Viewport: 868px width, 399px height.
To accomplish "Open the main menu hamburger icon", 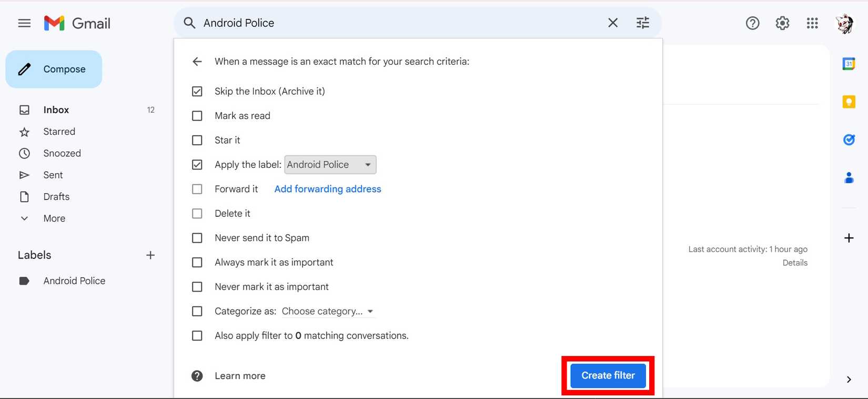I will tap(24, 23).
